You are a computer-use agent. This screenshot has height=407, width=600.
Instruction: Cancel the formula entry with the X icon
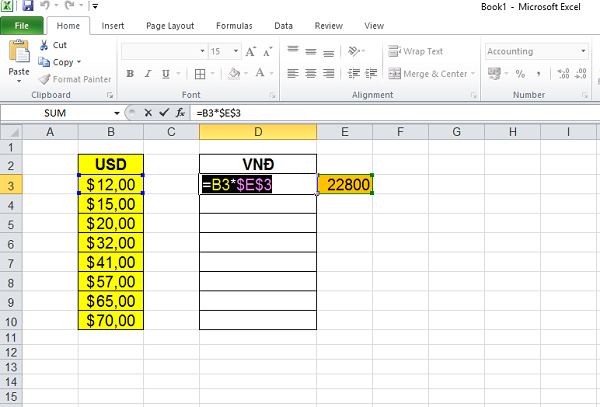[148, 113]
